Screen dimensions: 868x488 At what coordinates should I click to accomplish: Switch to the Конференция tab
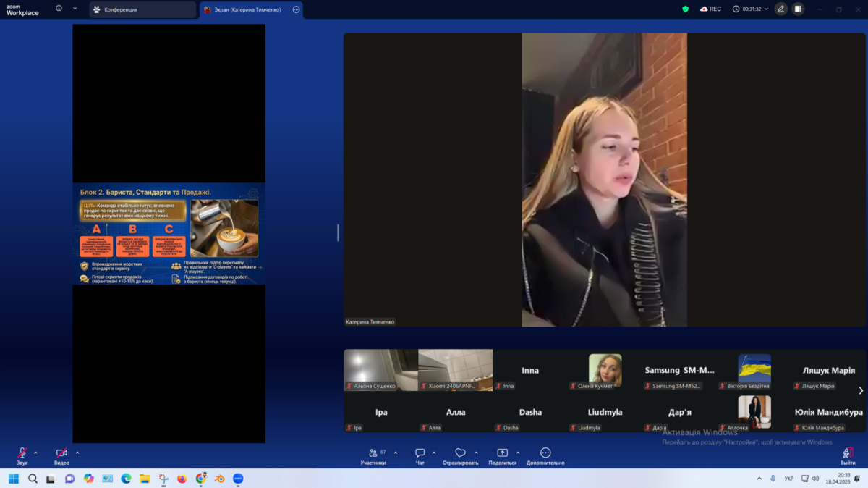click(142, 9)
